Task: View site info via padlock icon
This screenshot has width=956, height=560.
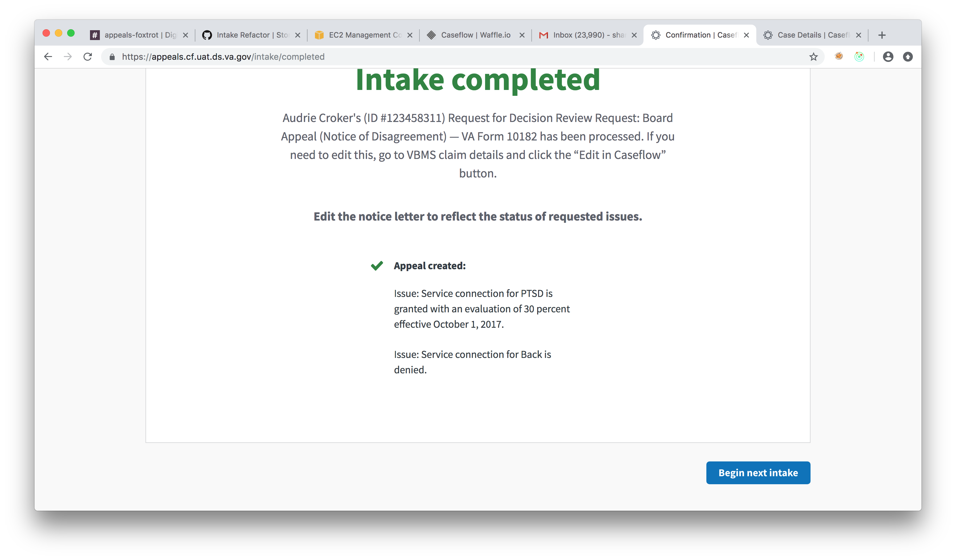Action: tap(112, 57)
